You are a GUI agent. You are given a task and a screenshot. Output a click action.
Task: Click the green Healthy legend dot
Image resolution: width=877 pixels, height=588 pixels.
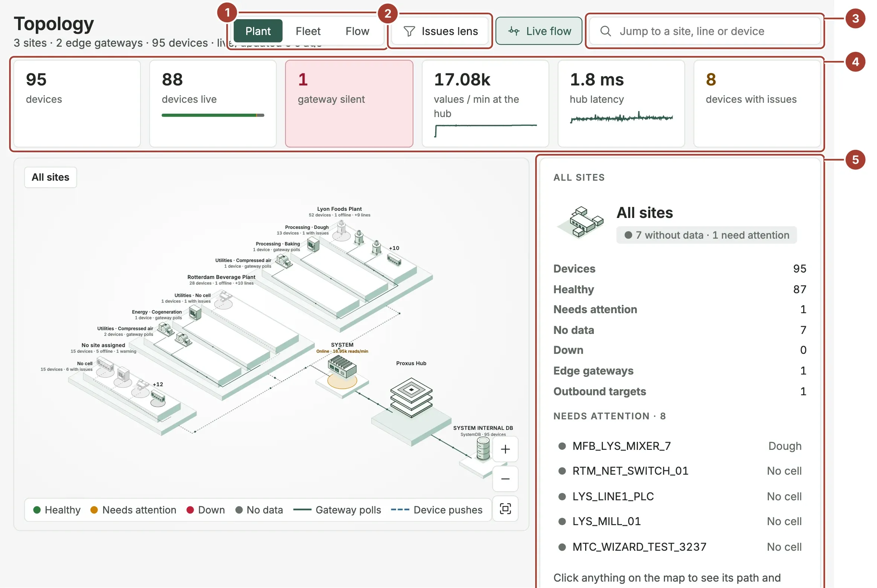(37, 510)
